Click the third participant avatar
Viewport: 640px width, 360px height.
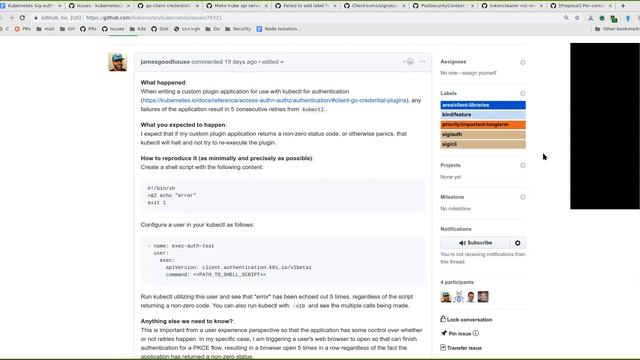click(471, 297)
